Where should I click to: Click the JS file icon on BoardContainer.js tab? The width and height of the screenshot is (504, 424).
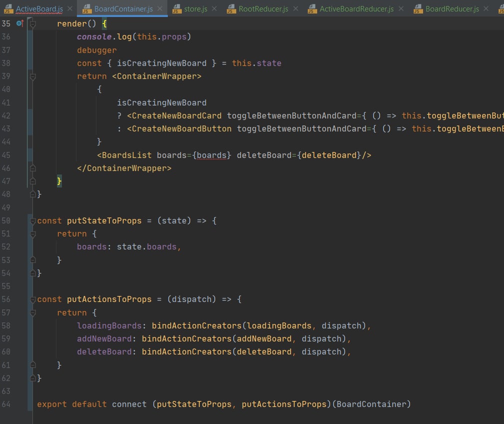(x=87, y=8)
